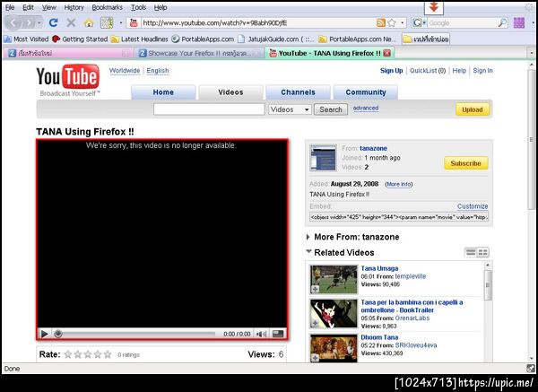Click the YouTube logo
The width and height of the screenshot is (538, 392).
click(x=68, y=76)
